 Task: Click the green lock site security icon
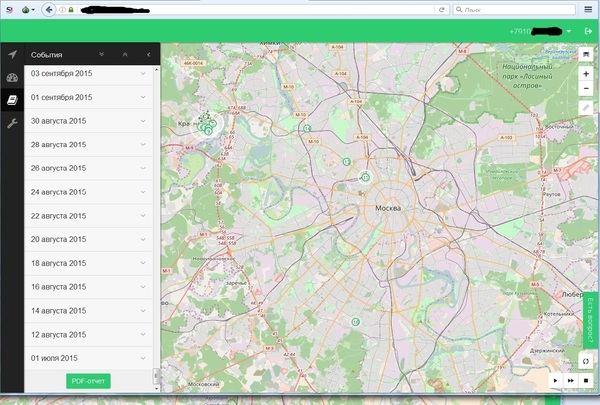point(71,10)
